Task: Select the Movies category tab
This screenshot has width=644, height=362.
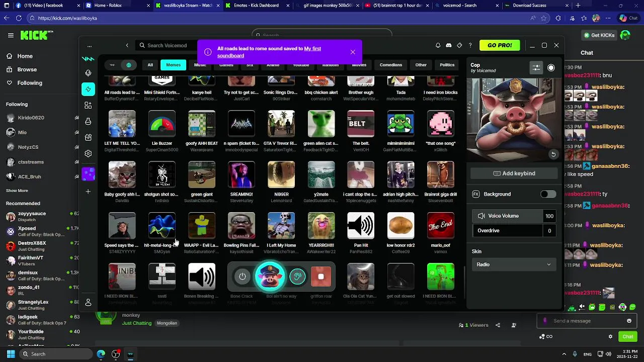Action: point(359,65)
